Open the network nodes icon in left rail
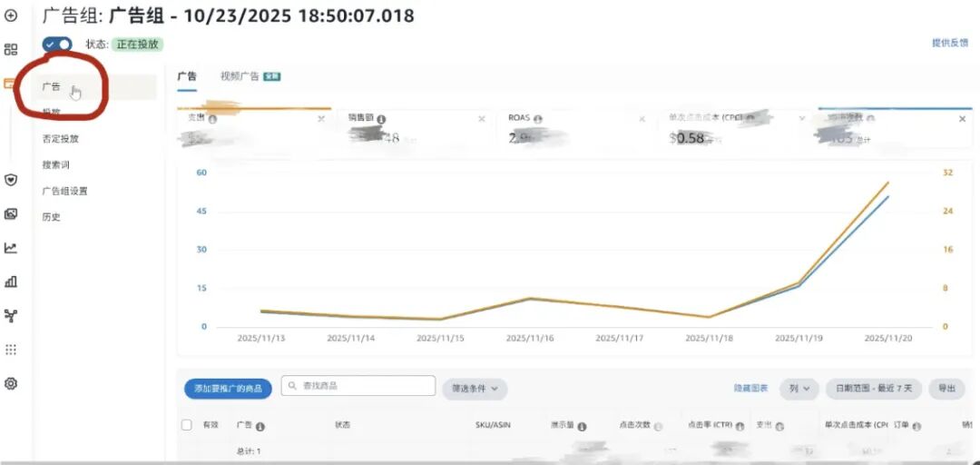Image resolution: width=980 pixels, height=465 pixels. (x=11, y=315)
